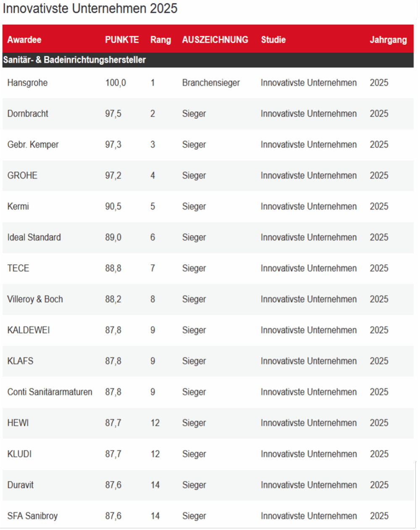Viewport: 420px width, 530px height.
Task: Click the Jahrgang column header
Action: (x=388, y=40)
